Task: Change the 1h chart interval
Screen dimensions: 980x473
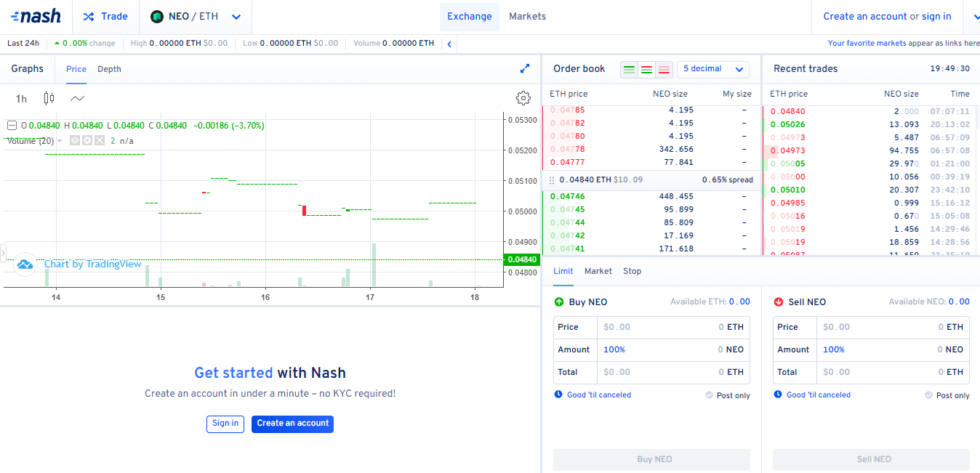Action: (21, 99)
